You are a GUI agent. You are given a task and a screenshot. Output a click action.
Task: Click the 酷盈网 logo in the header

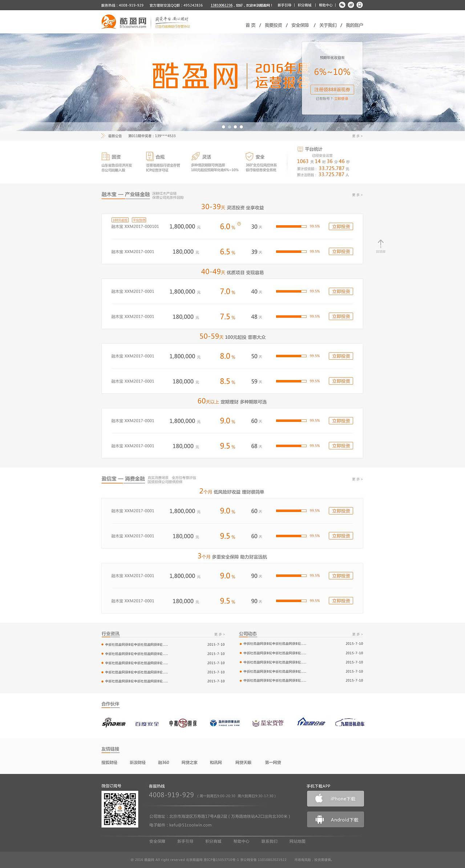[x=124, y=22]
